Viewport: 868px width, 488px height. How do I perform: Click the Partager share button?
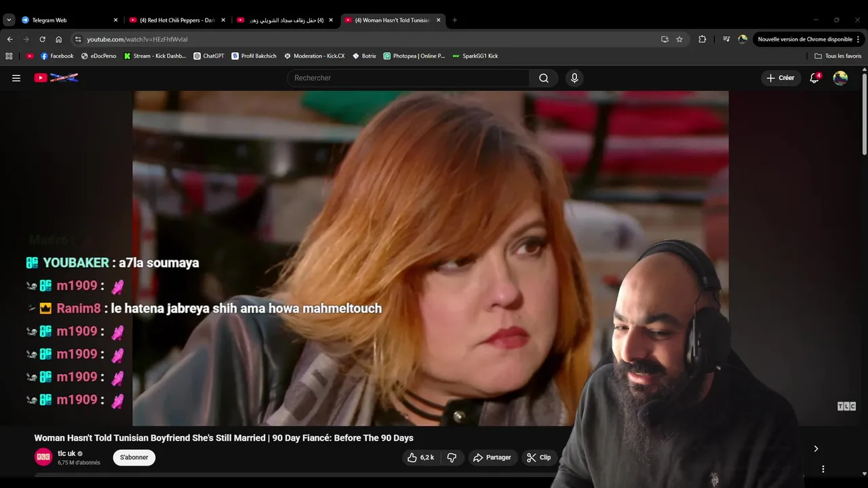point(492,457)
